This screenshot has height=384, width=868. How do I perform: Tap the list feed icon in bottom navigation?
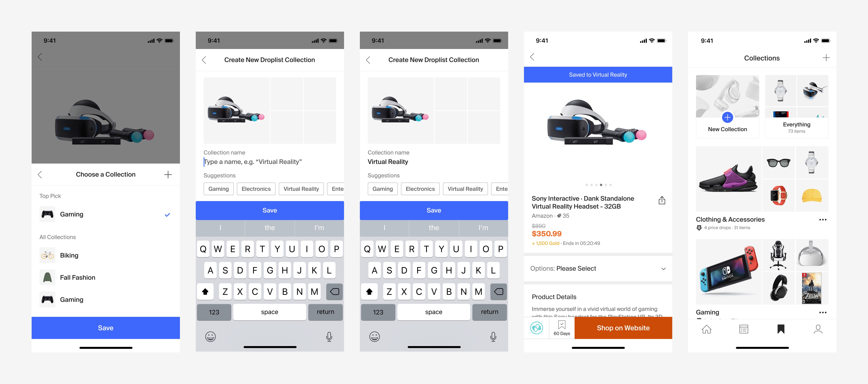pos(744,329)
